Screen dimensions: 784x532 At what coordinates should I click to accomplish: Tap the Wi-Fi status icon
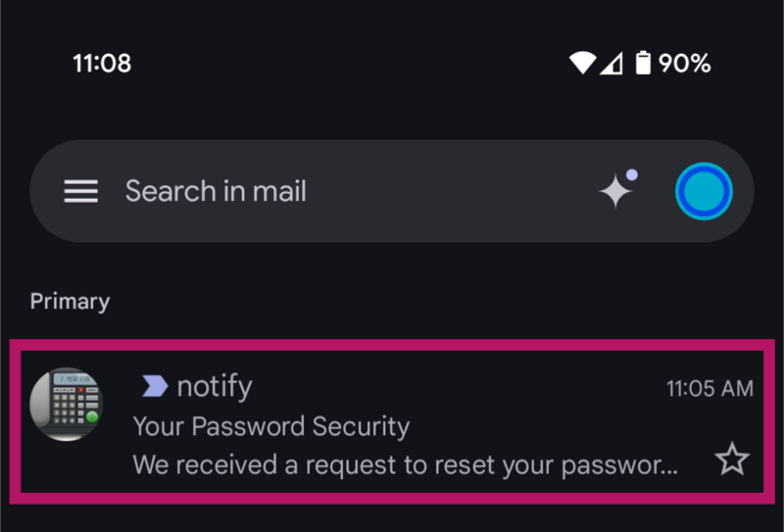point(582,64)
